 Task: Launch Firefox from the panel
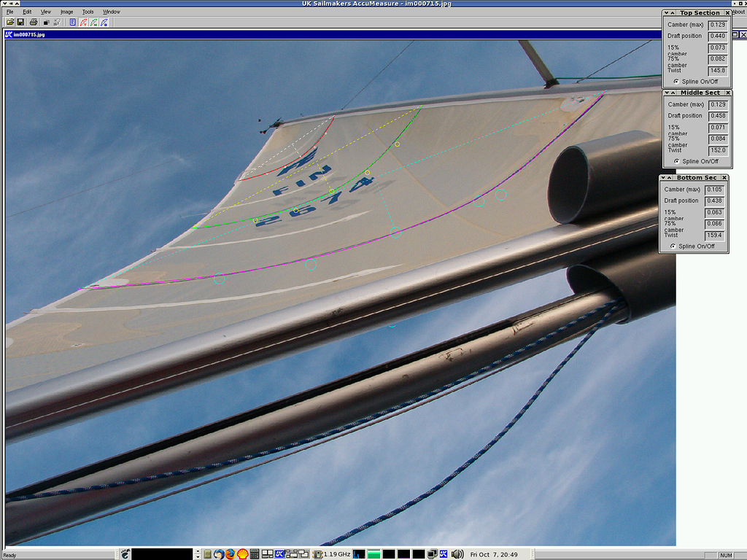tap(231, 554)
